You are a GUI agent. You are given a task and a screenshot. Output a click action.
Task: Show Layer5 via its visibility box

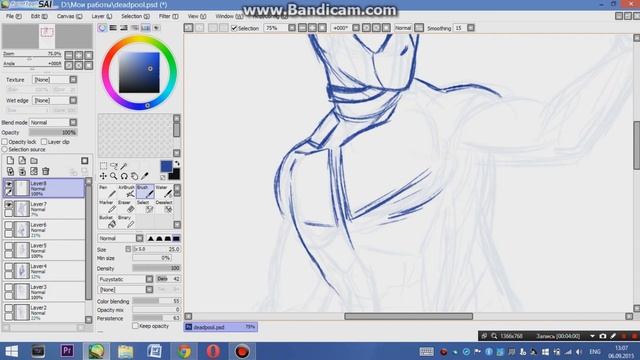9,246
